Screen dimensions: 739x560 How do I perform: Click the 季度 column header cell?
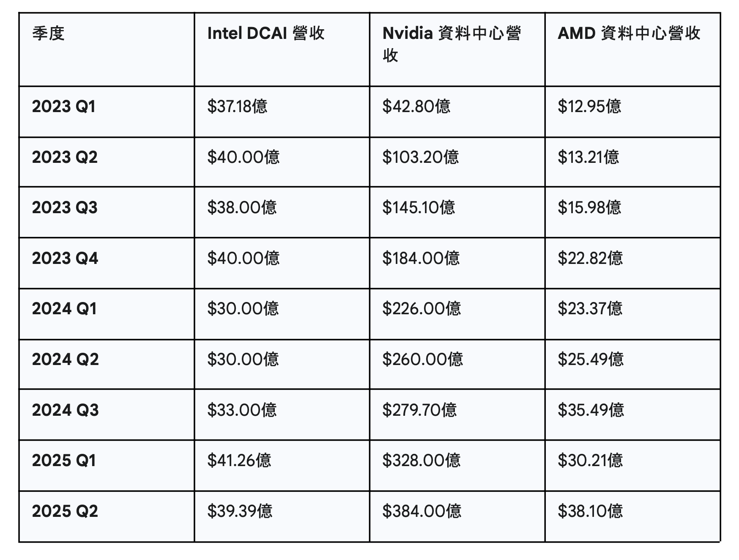coord(107,49)
